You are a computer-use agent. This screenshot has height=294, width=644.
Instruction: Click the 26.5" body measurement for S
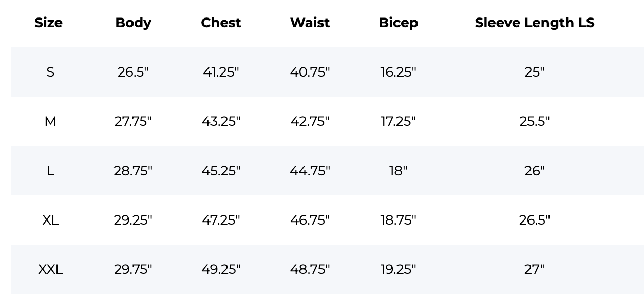[x=133, y=72]
